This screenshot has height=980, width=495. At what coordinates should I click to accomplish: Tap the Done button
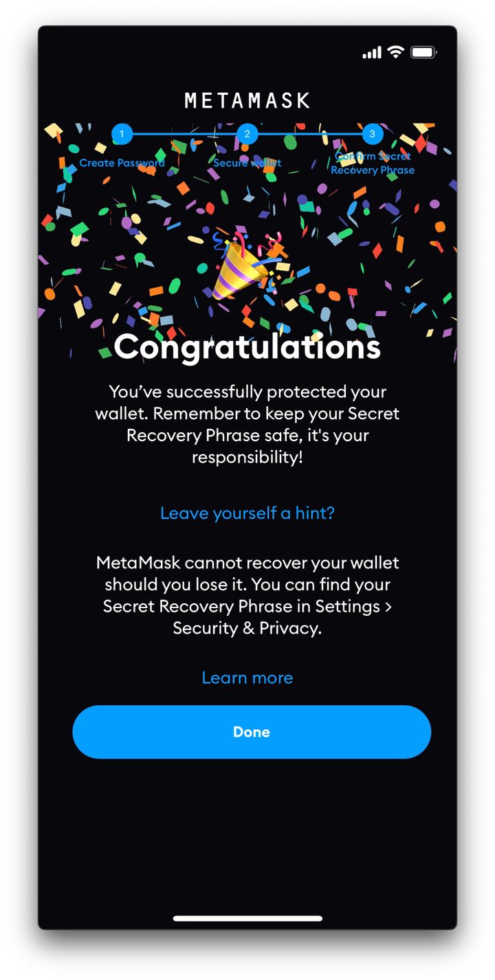coord(252,732)
